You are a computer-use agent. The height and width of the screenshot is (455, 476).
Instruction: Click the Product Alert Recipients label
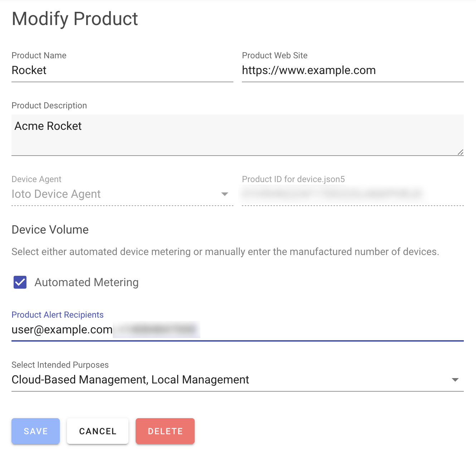58,315
